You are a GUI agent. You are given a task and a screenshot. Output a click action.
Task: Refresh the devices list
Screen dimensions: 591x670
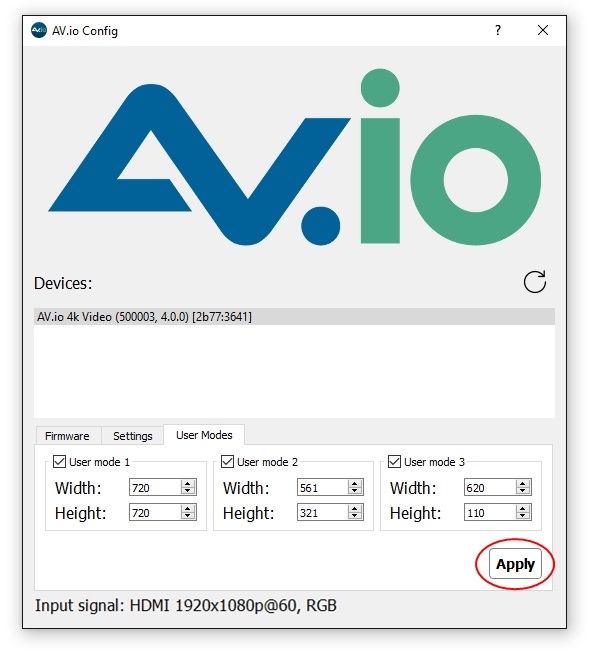point(535,282)
